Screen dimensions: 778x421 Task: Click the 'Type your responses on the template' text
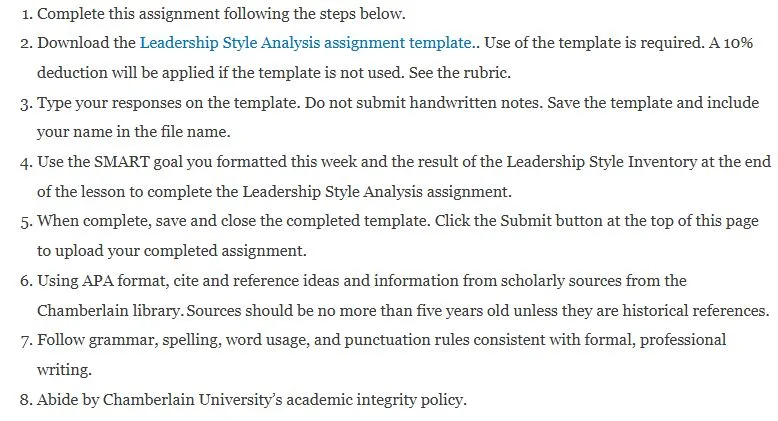point(168,102)
